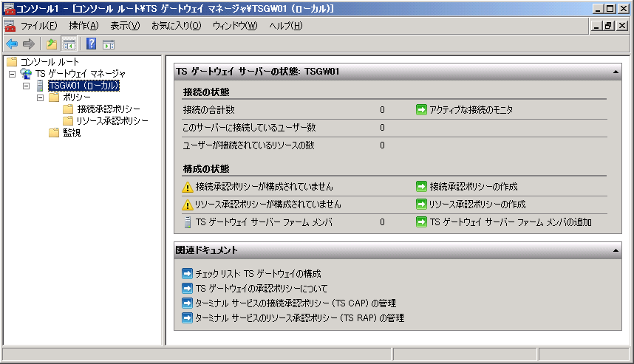Click green arrow beside ファーム メンバの追加

421,222
